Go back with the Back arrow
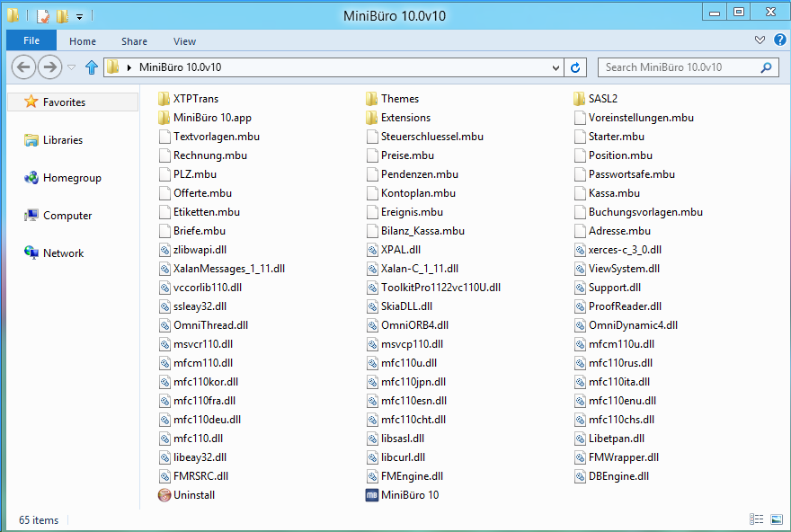The height and width of the screenshot is (532, 791). [23, 67]
